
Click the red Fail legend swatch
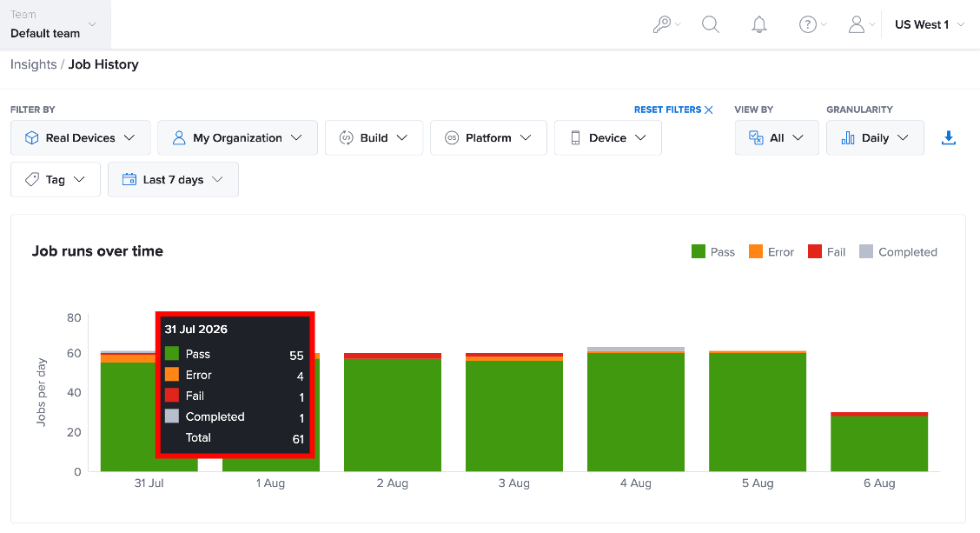[814, 251]
